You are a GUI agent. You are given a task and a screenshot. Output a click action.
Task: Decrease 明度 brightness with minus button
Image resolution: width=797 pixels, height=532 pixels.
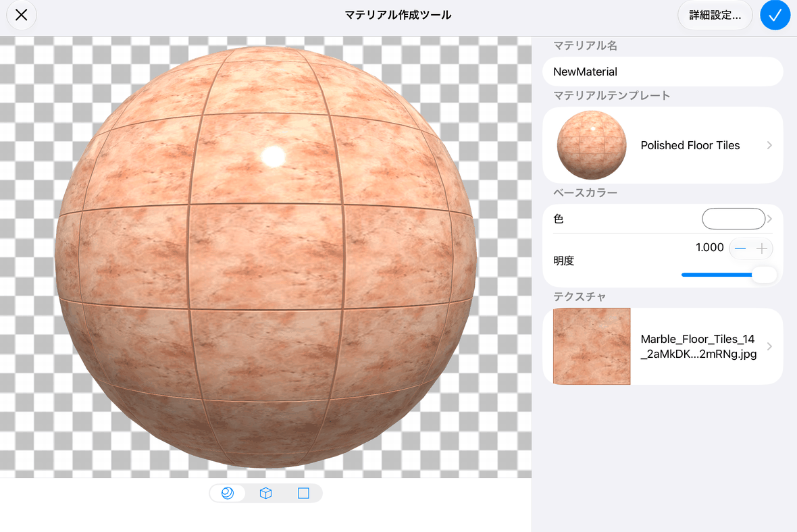(740, 248)
